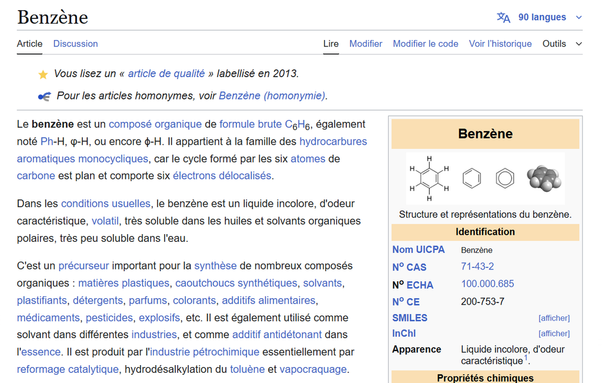Open the essence link
Viewport: 602px width, 383px height.
(40, 352)
